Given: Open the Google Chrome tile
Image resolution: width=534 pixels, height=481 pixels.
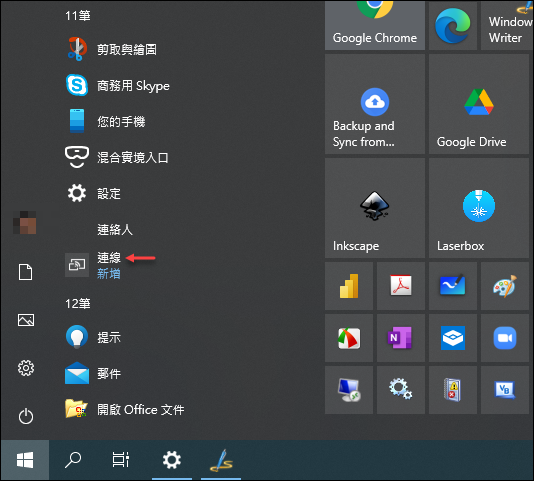Looking at the screenshot, I should (x=375, y=25).
